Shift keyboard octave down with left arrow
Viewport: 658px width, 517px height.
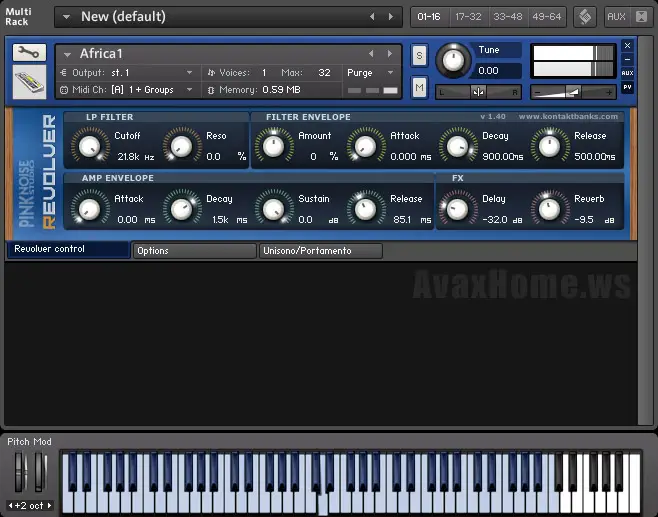tap(10, 506)
